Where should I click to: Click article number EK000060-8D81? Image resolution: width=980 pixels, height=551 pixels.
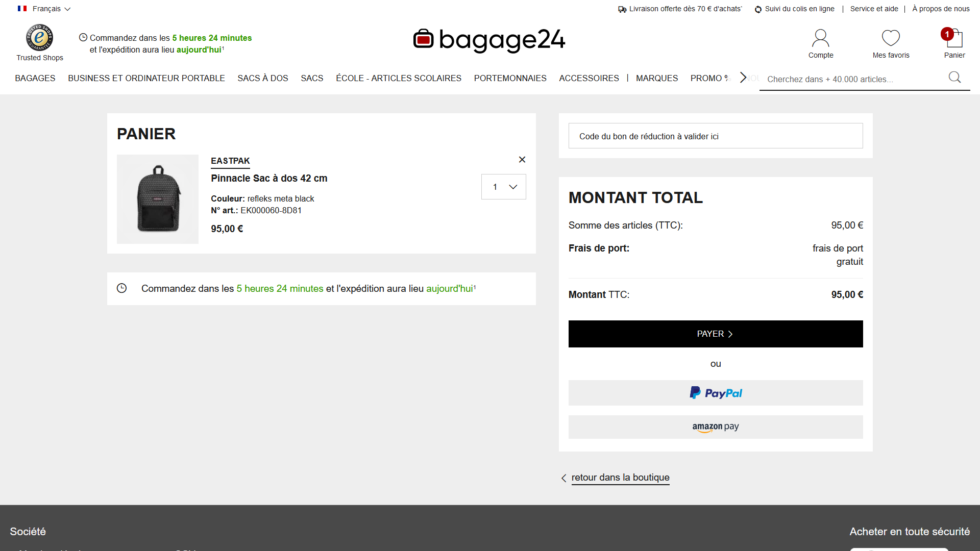pyautogui.click(x=271, y=210)
